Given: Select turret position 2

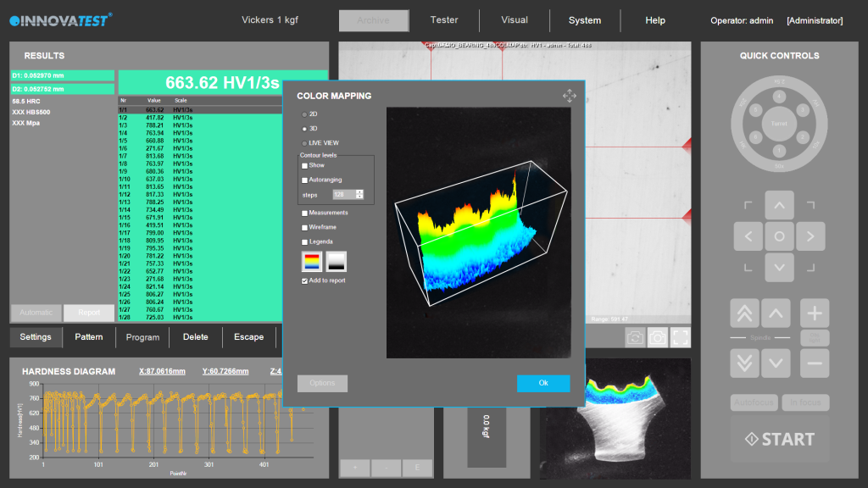Looking at the screenshot, I should point(803,136).
